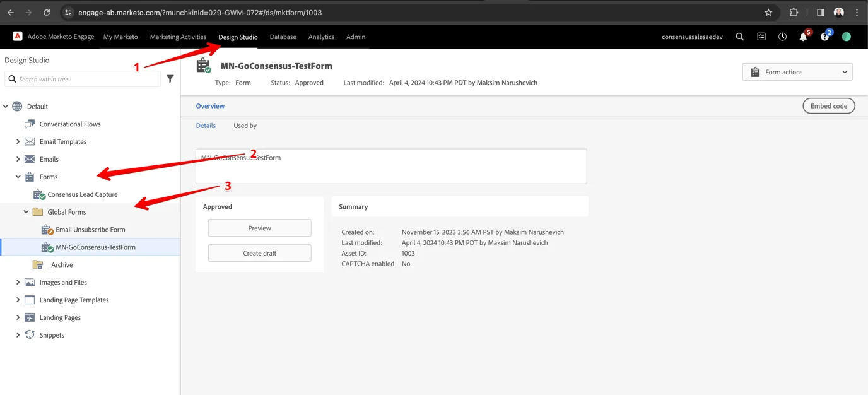Open the Form actions dropdown
Screen dimensions: 868x395
click(x=797, y=72)
